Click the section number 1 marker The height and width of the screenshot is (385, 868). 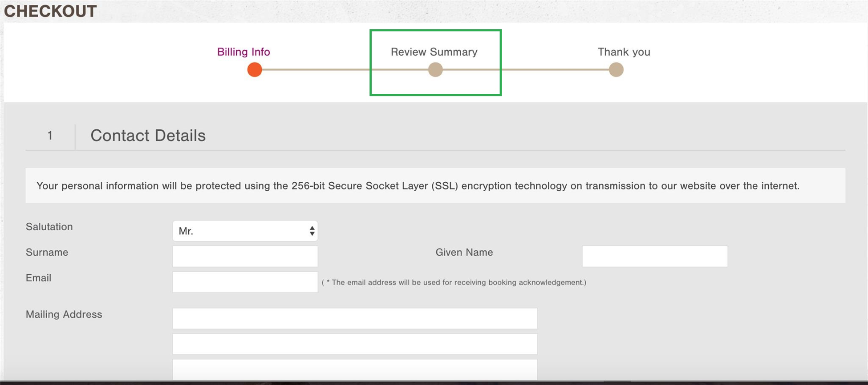pos(50,136)
